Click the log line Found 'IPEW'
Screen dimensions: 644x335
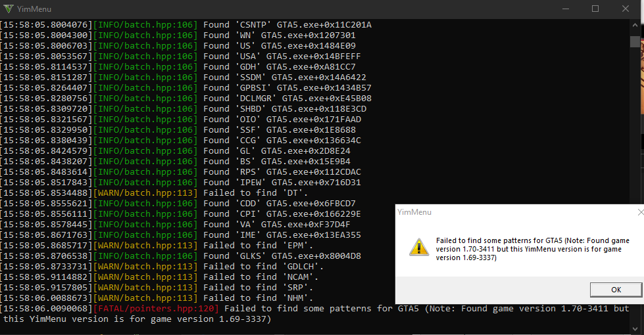(x=181, y=183)
